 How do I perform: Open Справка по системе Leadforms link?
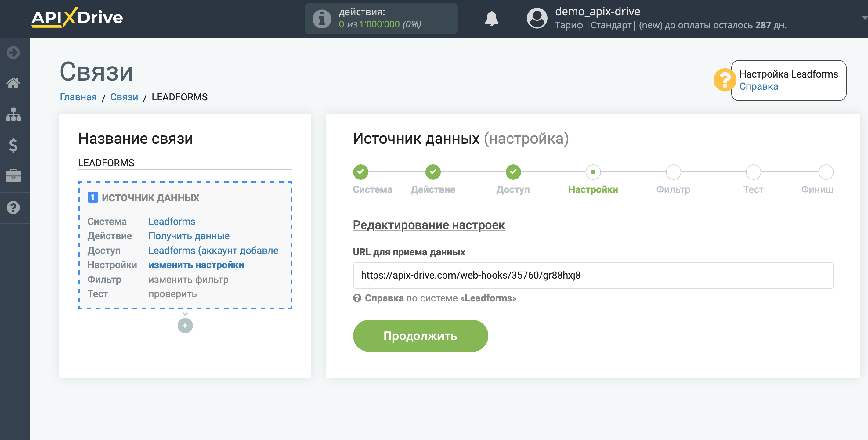(x=440, y=298)
